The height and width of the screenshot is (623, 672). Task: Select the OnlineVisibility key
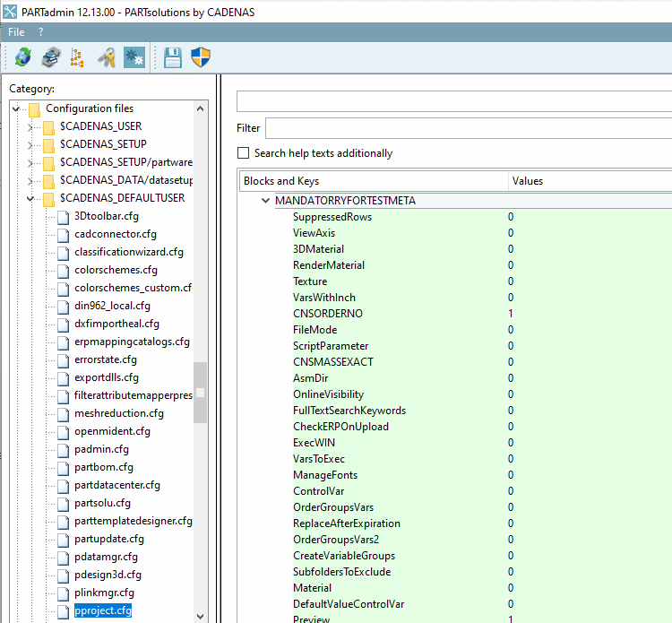[x=328, y=394]
